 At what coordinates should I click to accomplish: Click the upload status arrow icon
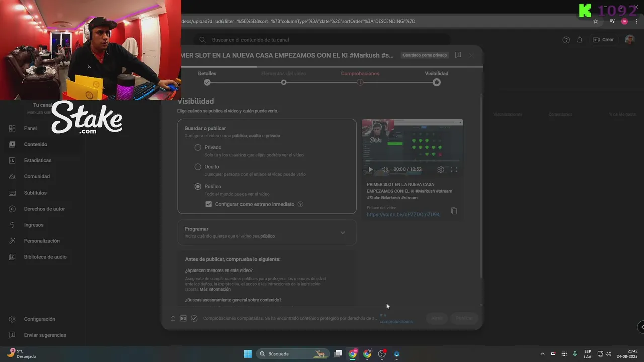173,318
